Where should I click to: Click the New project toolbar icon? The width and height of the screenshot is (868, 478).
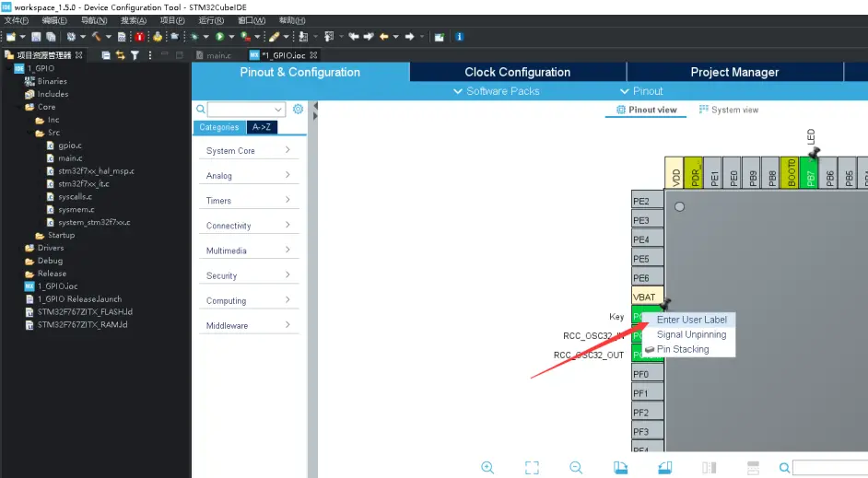click(10, 37)
